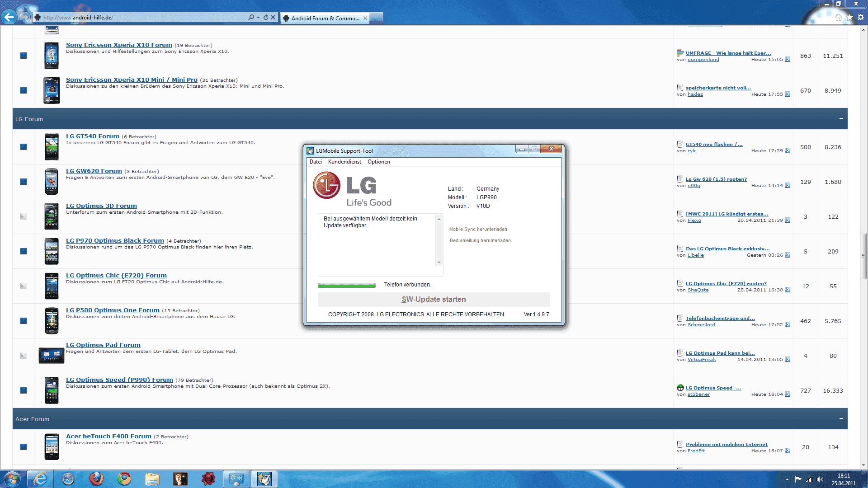The width and height of the screenshot is (868, 488).
Task: Open Windows Explorer folder in taskbar
Action: click(x=152, y=479)
